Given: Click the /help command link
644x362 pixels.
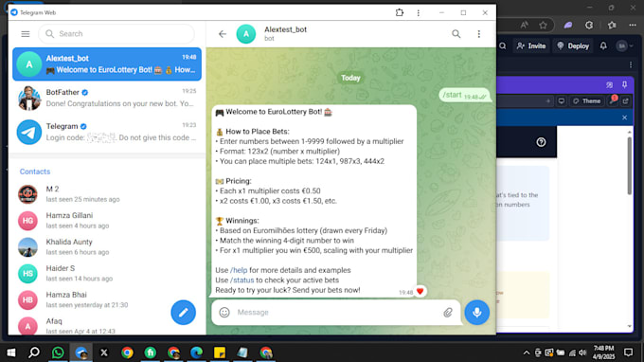Looking at the screenshot, I should click(239, 270).
